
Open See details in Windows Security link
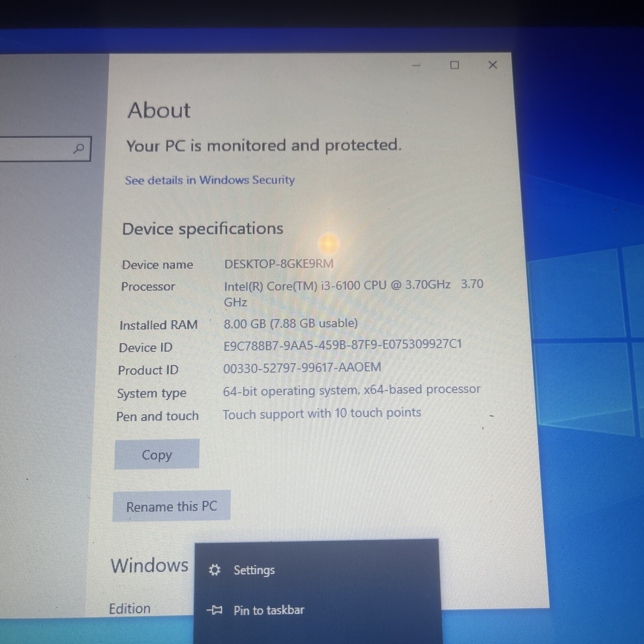210,180
